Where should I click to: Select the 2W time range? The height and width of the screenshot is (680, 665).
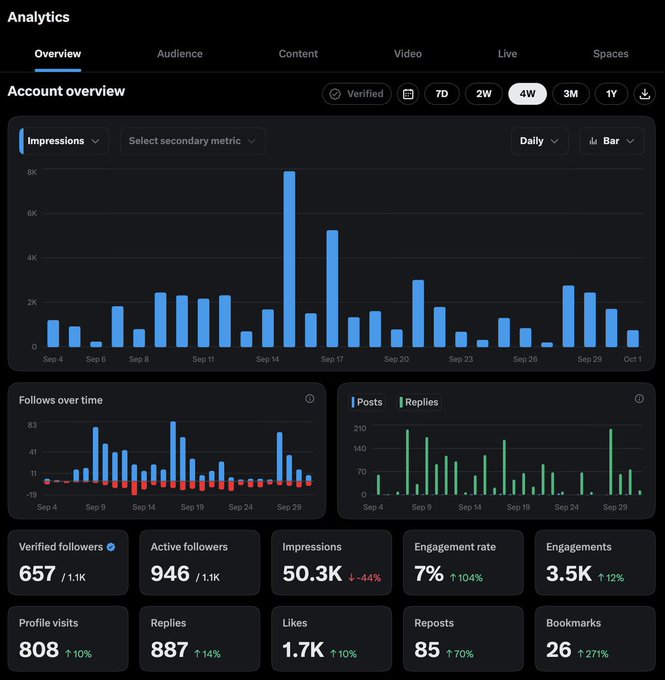(x=484, y=94)
